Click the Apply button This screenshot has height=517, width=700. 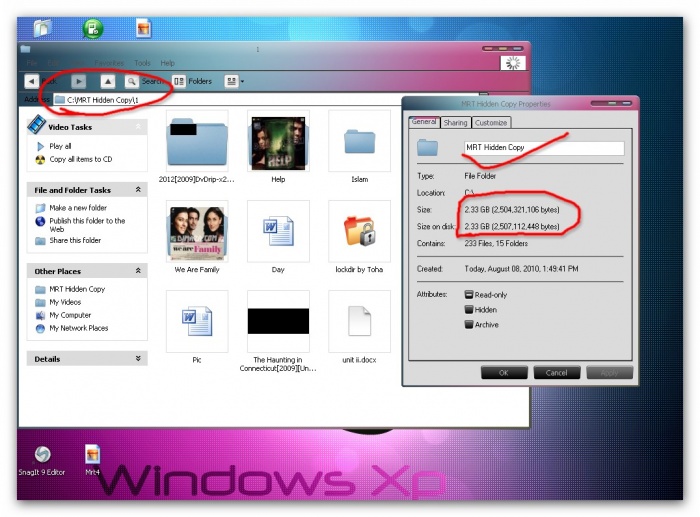pos(609,372)
